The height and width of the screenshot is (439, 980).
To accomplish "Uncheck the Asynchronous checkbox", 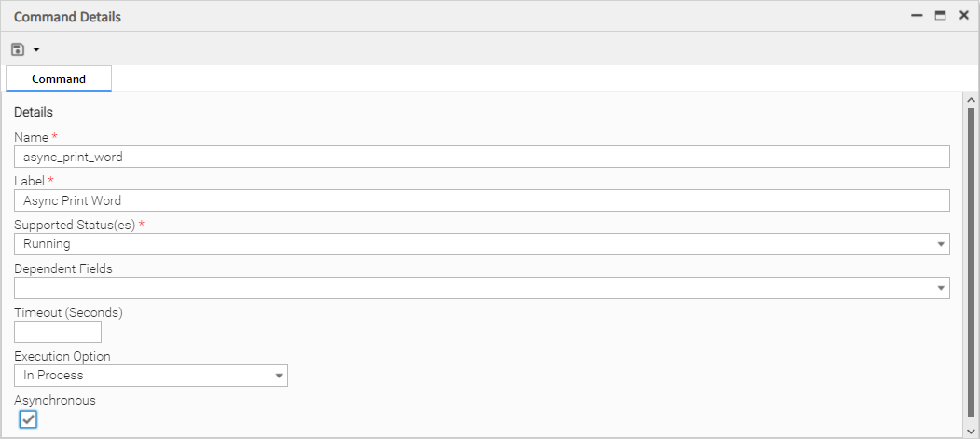I will [x=29, y=419].
